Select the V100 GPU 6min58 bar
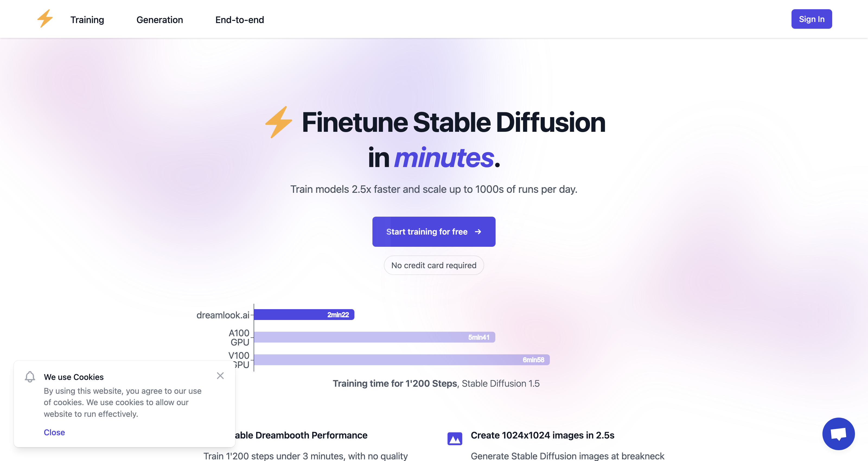The height and width of the screenshot is (461, 868). (402, 360)
